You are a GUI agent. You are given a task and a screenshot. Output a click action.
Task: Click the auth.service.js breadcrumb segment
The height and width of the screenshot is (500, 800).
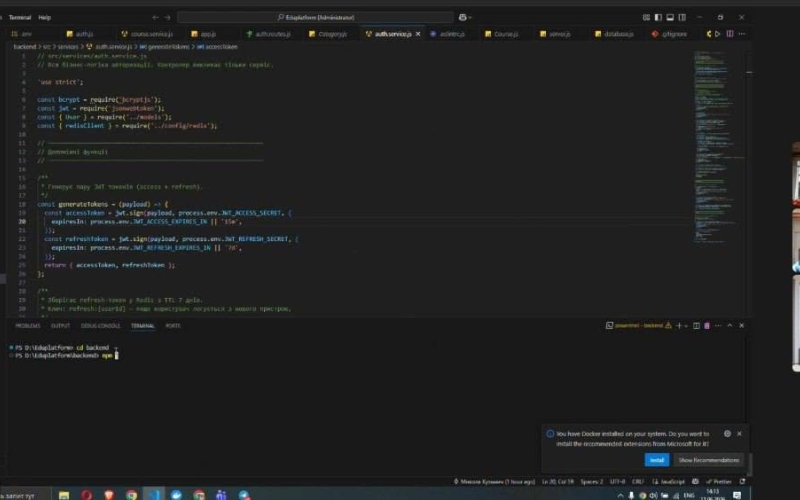click(109, 47)
